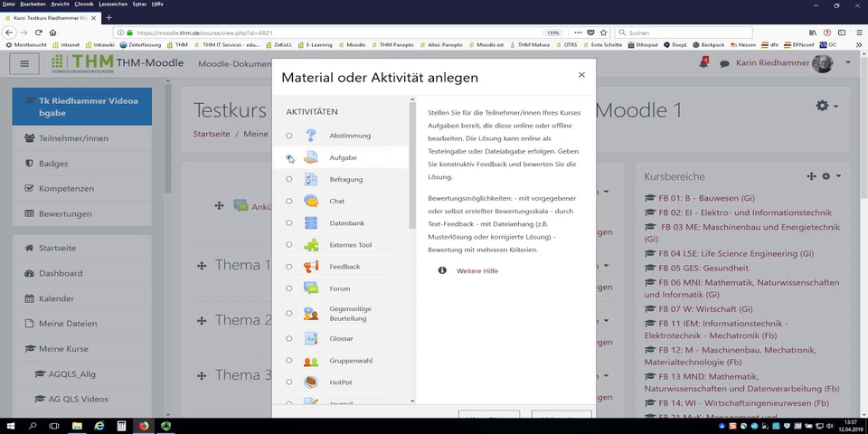This screenshot has width=868, height=434.
Task: Select the Forum radio button
Action: click(x=289, y=288)
